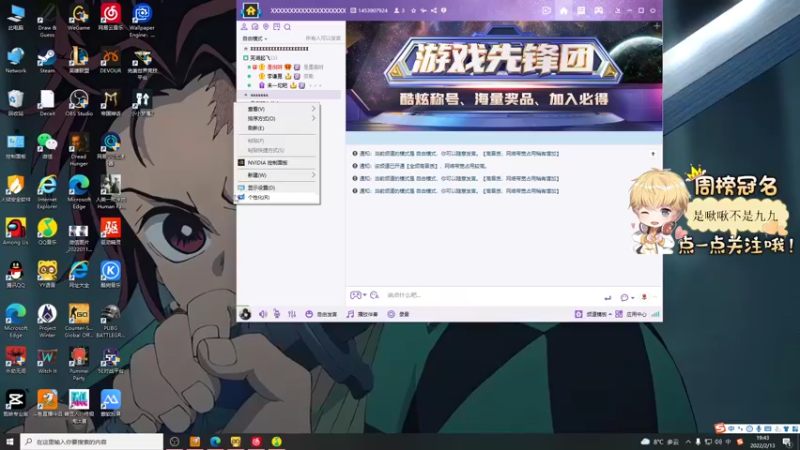Image resolution: width=800 pixels, height=450 pixels.
Task: Click the Edge icon in the taskbar
Action: coord(215,441)
